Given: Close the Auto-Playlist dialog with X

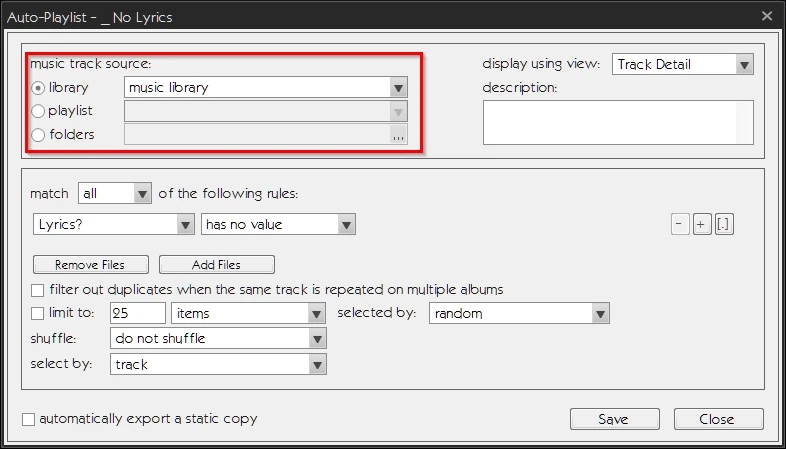Looking at the screenshot, I should (767, 15).
